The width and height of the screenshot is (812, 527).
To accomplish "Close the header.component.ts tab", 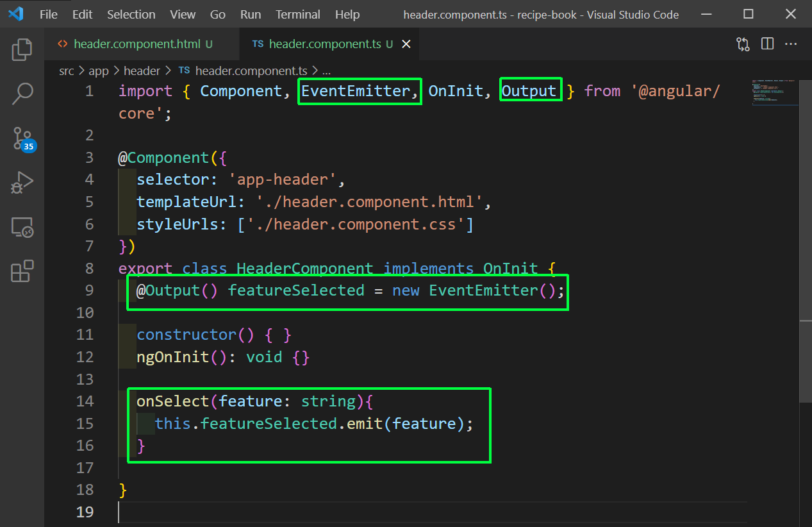I will (x=406, y=44).
